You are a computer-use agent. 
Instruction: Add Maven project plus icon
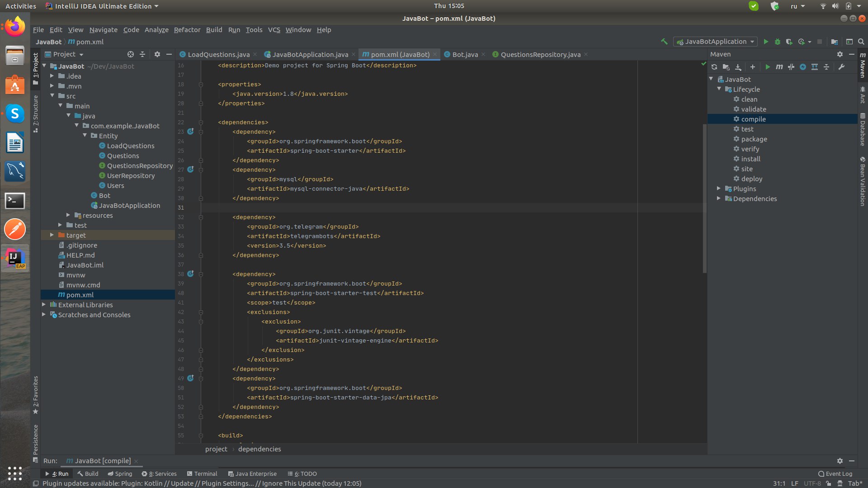pos(753,67)
